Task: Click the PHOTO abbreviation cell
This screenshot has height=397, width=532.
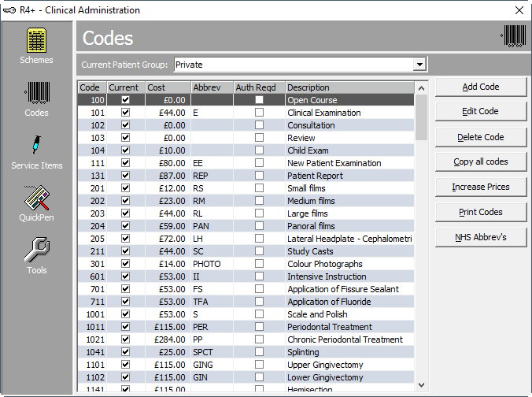Action: tap(212, 264)
